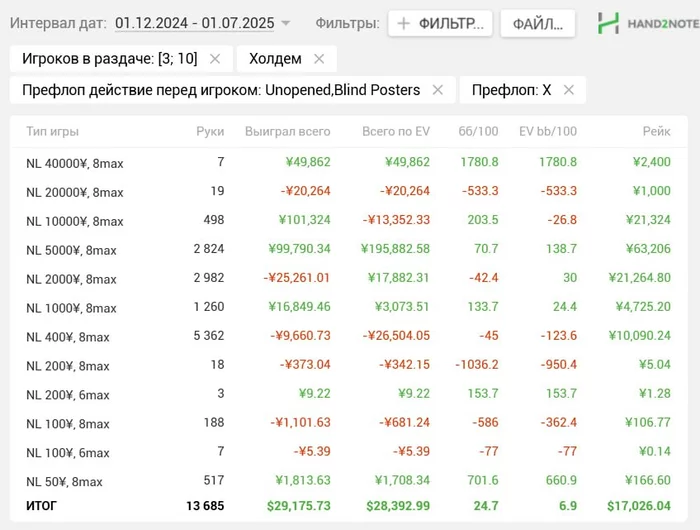700x530 pixels.
Task: Click the ИТОГ totals row
Action: point(42,506)
